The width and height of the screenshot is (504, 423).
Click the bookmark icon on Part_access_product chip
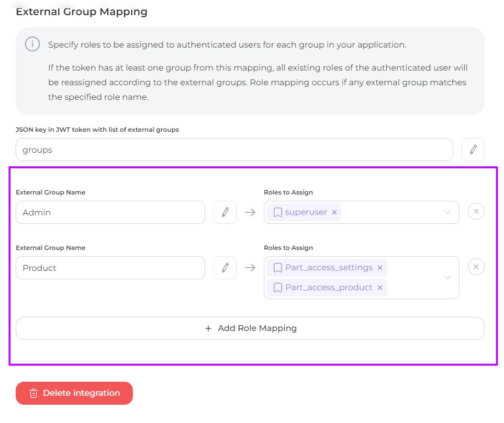tap(278, 288)
